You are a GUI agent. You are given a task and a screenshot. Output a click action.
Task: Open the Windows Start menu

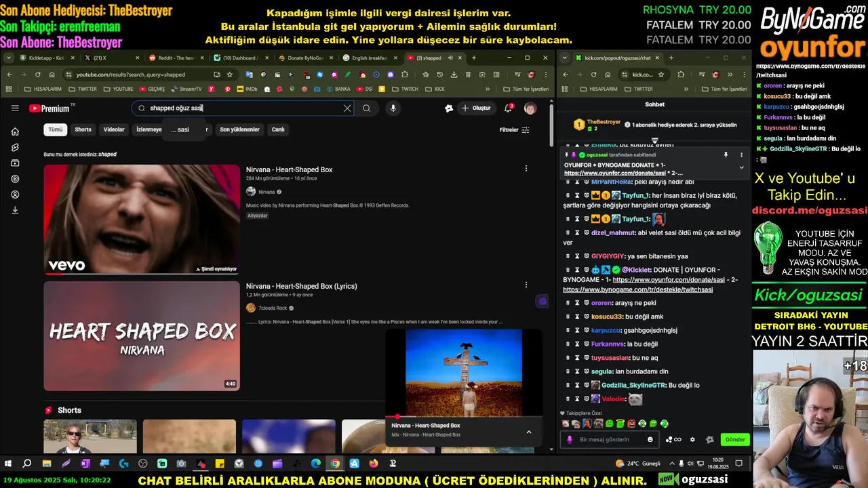point(8,464)
